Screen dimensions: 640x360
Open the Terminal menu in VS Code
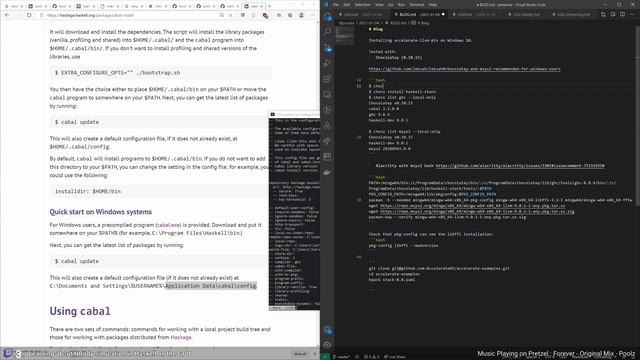[417, 4]
